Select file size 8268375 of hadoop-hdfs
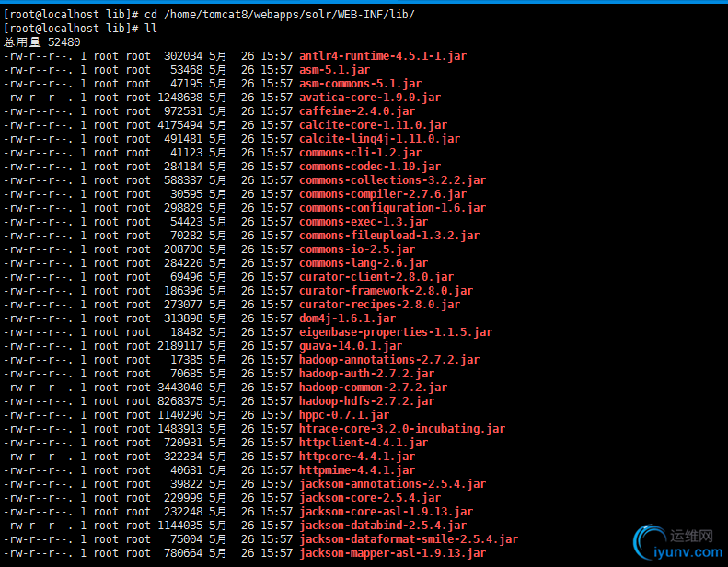Viewport: 728px width, 567px height. [180, 401]
